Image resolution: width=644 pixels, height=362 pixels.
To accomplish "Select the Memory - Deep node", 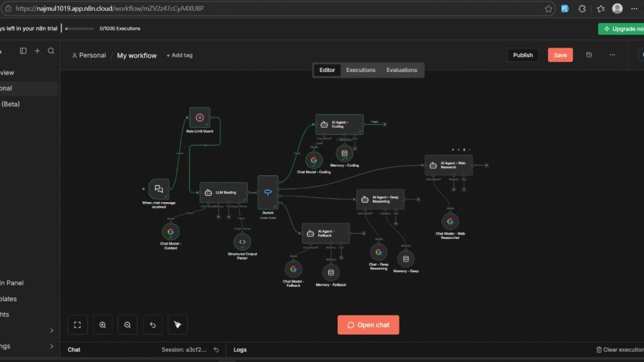I will pos(406,259).
